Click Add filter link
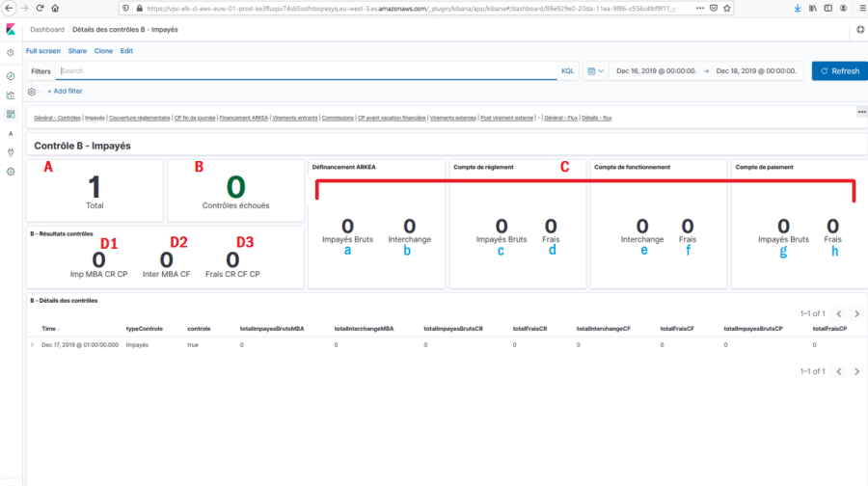 click(x=65, y=92)
